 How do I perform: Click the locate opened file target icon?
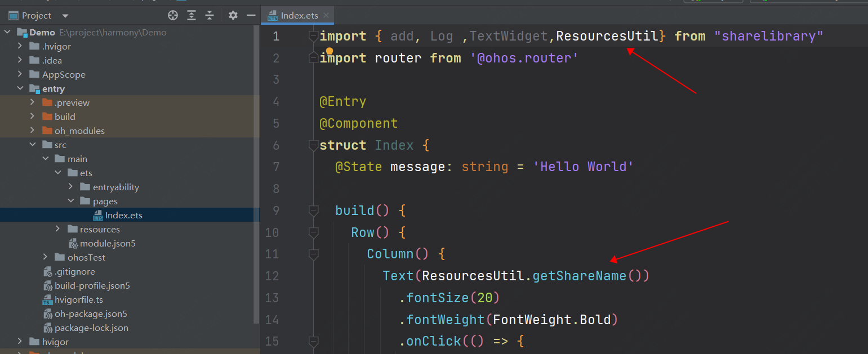(173, 15)
